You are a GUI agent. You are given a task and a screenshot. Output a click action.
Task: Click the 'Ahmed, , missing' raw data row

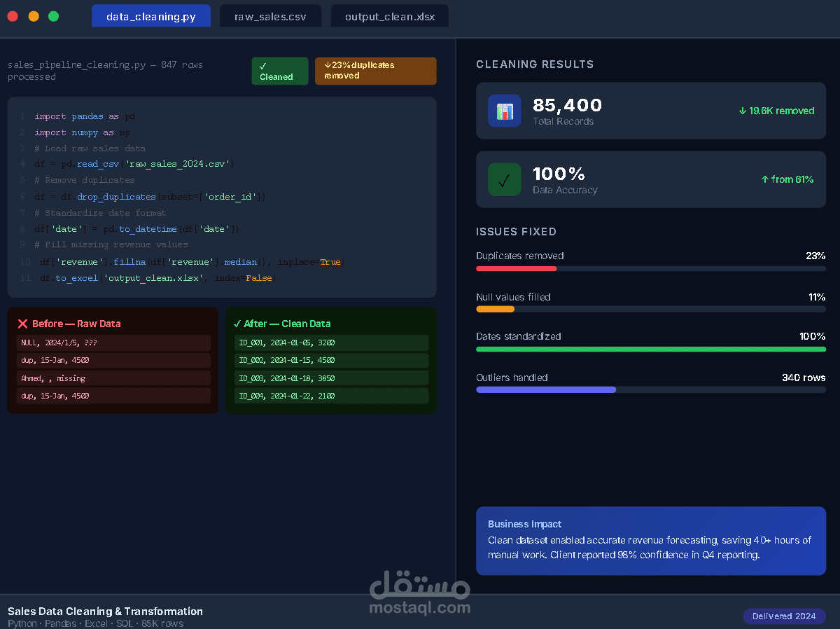(x=113, y=378)
